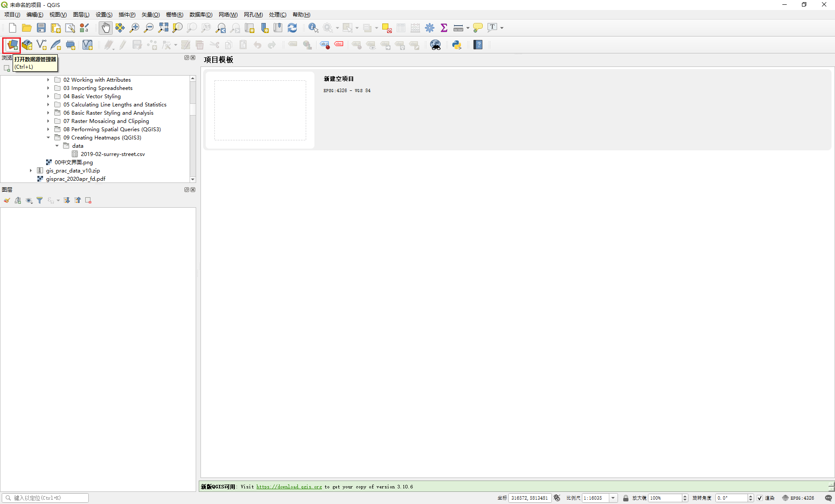Open the Python console icon
The height and width of the screenshot is (504, 835).
pos(457,45)
